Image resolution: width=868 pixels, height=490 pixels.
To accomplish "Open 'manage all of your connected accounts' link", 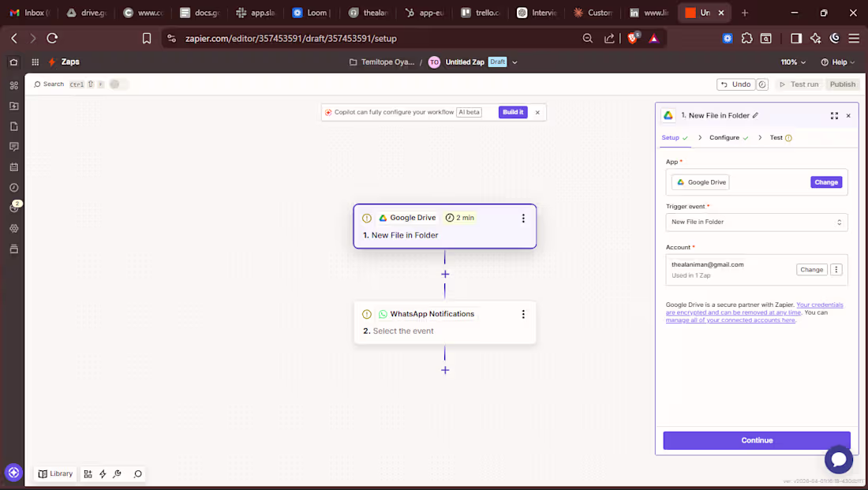I will pyautogui.click(x=730, y=320).
